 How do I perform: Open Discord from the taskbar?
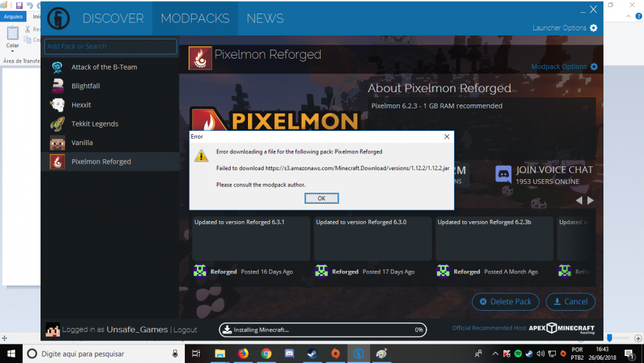pos(290,353)
